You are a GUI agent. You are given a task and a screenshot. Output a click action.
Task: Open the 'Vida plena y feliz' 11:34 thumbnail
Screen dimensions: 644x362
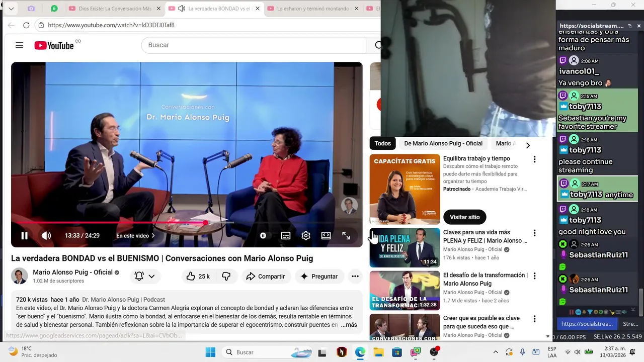click(405, 247)
